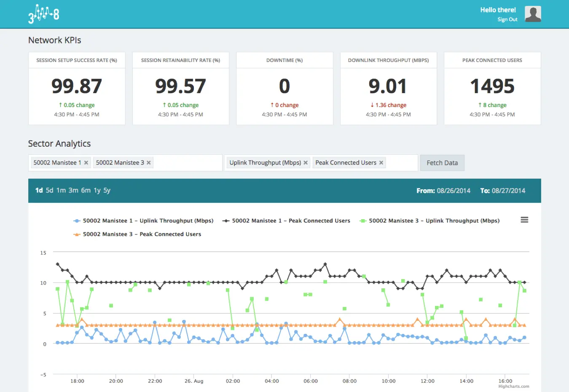Toggle Manistee 1 Uplink Throughput legend series
Image resolution: width=569 pixels, height=392 pixels.
click(x=148, y=221)
